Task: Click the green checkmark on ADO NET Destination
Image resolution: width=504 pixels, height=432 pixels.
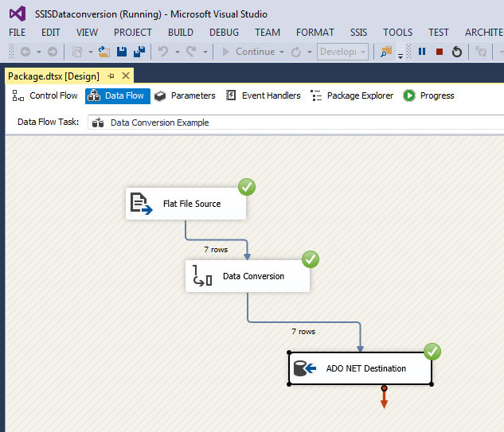Action: coord(432,352)
